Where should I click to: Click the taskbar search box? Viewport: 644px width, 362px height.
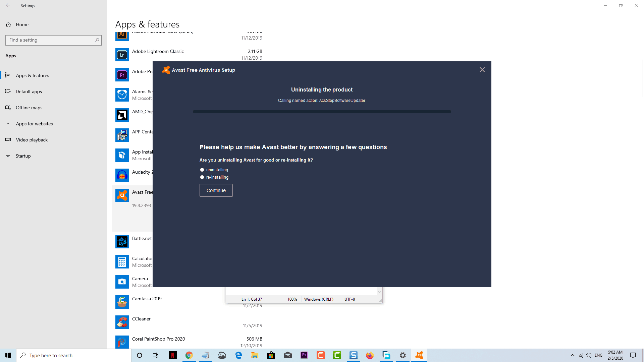point(74,355)
